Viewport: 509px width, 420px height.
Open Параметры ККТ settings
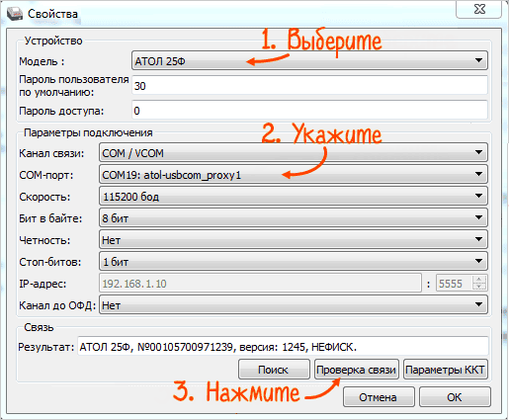[x=446, y=370]
